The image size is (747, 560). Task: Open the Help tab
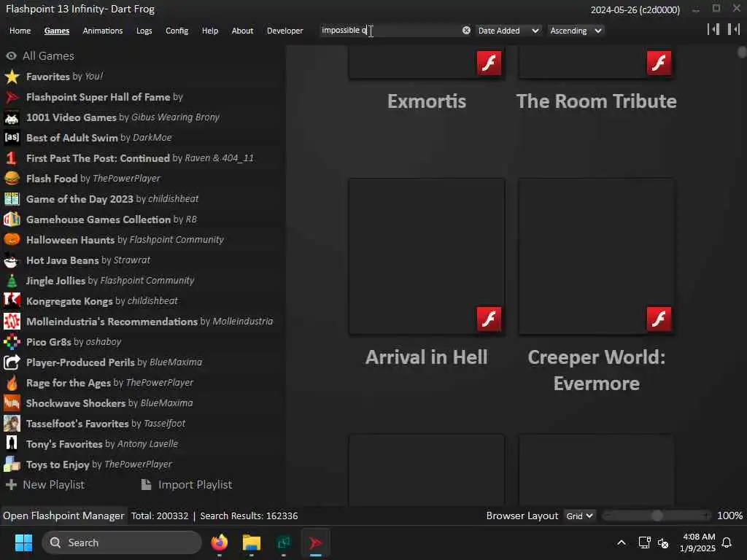point(209,31)
